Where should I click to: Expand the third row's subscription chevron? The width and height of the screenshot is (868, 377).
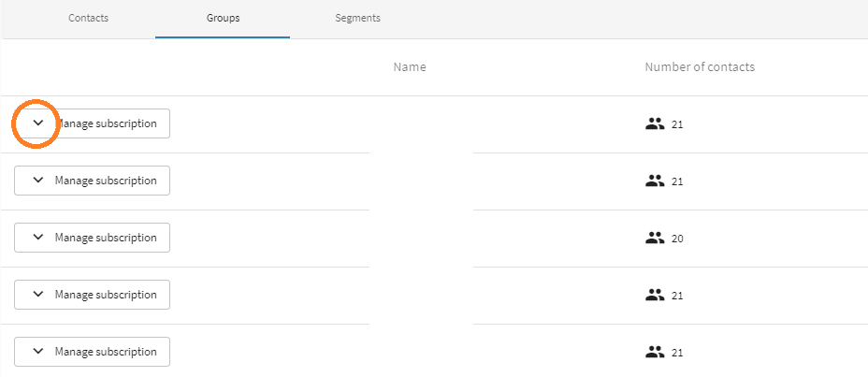37,238
